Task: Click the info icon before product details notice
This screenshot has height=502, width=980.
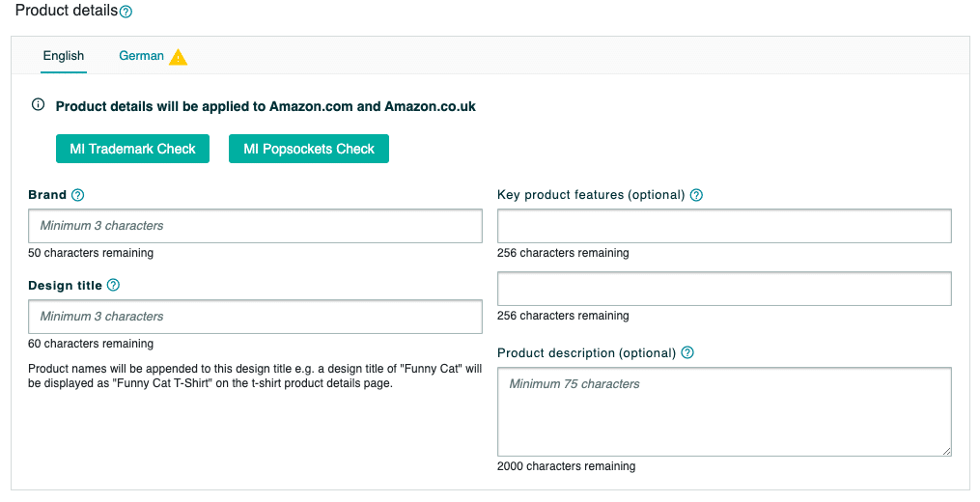Action: point(38,104)
